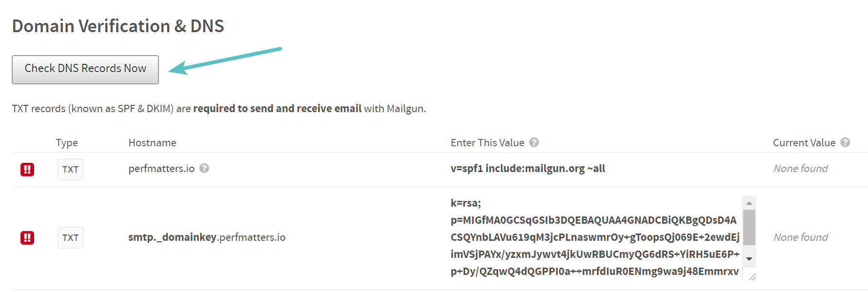Click the smtp._domainkey.perfmatters.io hostname
This screenshot has height=292, width=868.
(207, 237)
